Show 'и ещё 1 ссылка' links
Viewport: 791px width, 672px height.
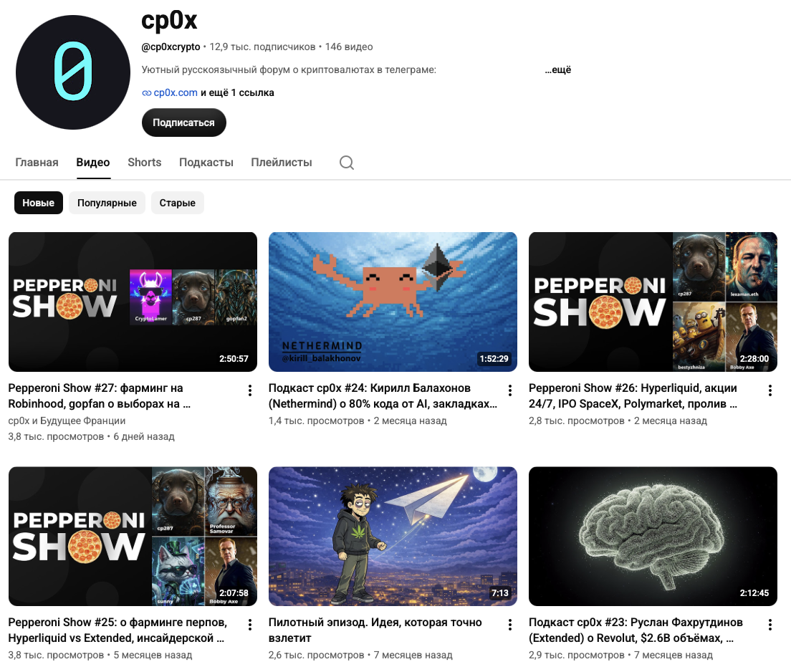tap(237, 93)
